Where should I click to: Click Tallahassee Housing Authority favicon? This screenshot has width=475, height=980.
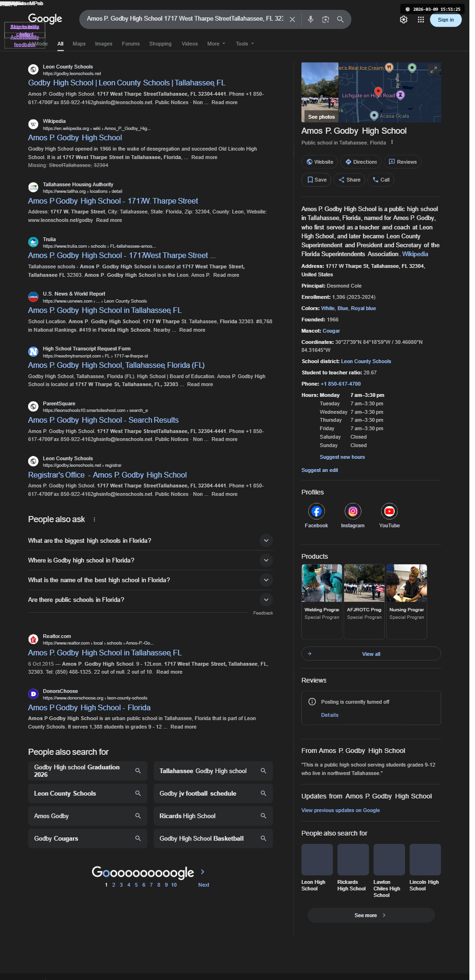click(x=33, y=187)
